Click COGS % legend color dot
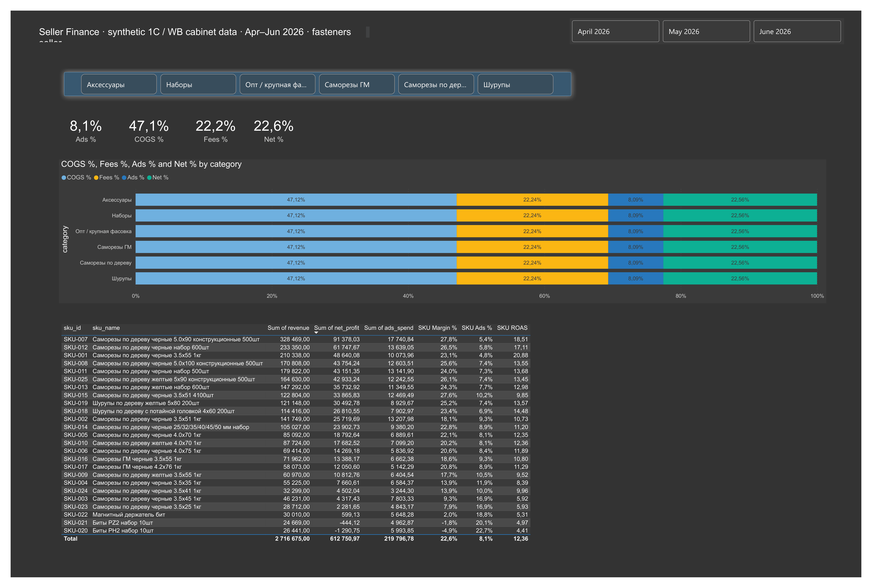The width and height of the screenshot is (872, 588). [64, 178]
